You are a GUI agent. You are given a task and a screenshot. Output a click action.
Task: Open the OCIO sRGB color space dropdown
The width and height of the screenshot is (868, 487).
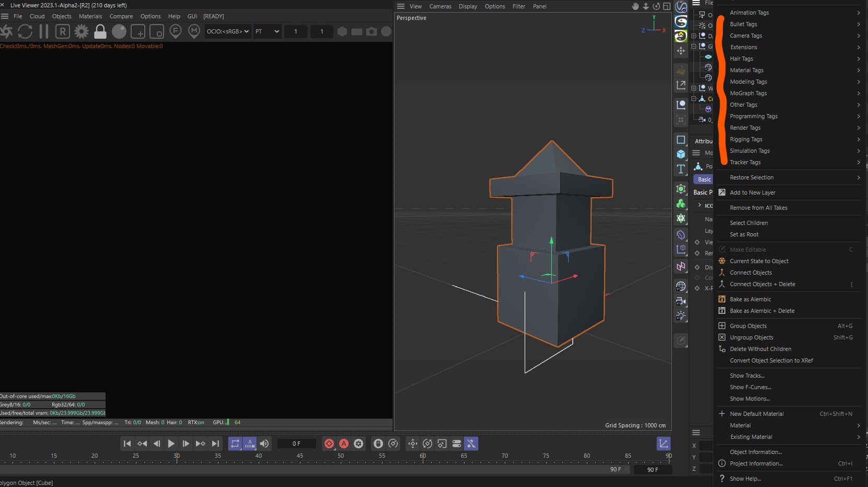228,31
